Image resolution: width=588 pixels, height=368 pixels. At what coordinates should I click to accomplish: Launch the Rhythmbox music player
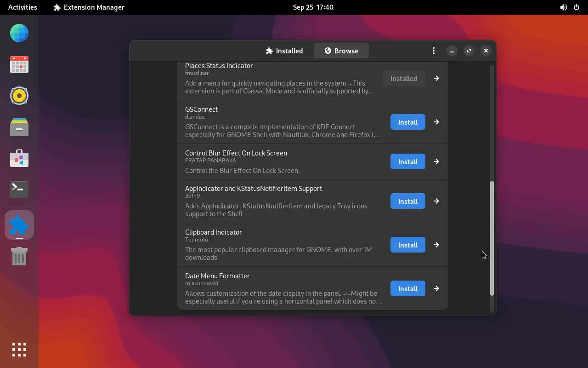pos(19,96)
